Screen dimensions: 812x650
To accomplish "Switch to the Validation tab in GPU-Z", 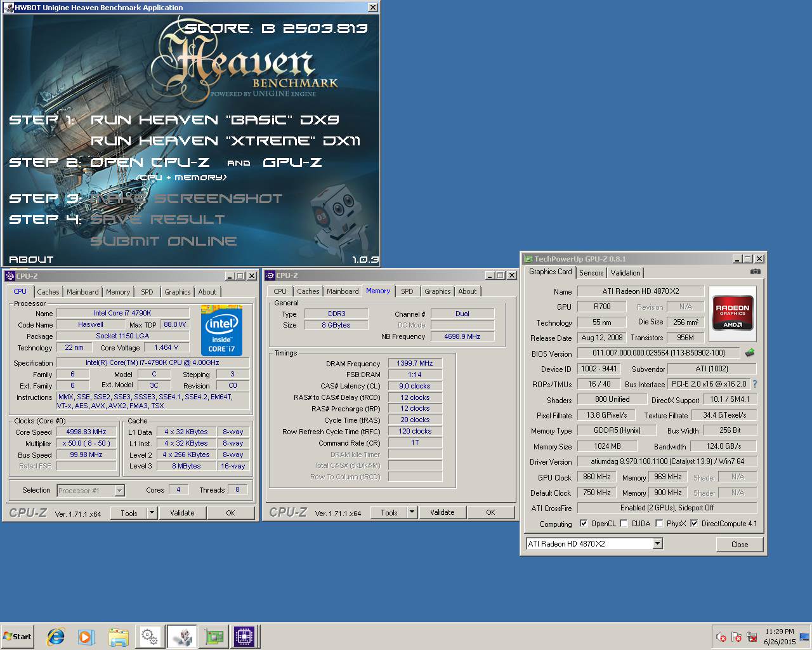I will pos(625,272).
